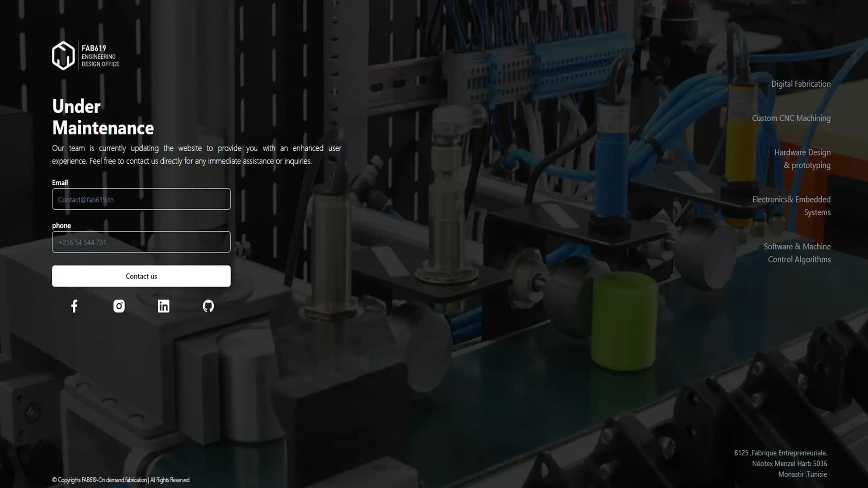The height and width of the screenshot is (488, 868).
Task: Select the phone number input field
Action: click(x=142, y=242)
